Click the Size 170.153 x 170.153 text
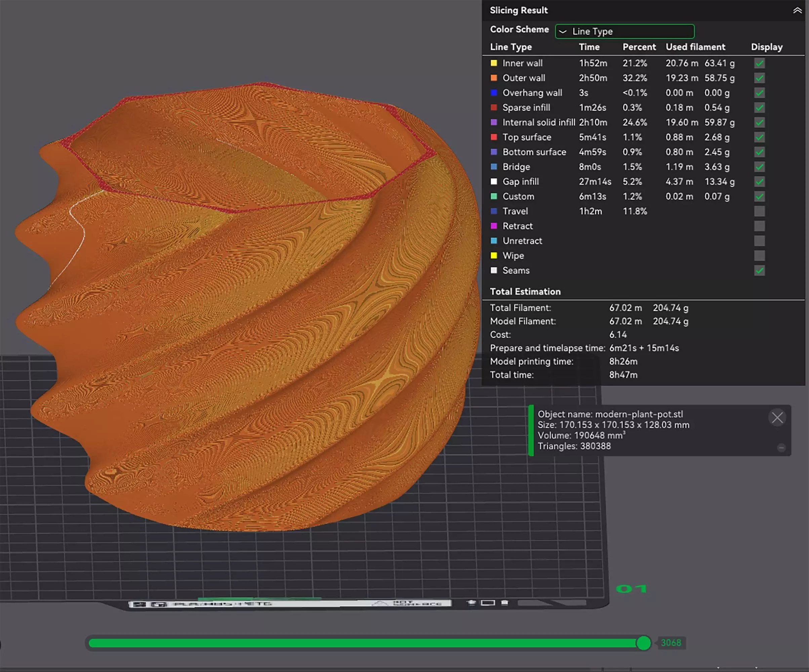The width and height of the screenshot is (809, 672). 613,425
